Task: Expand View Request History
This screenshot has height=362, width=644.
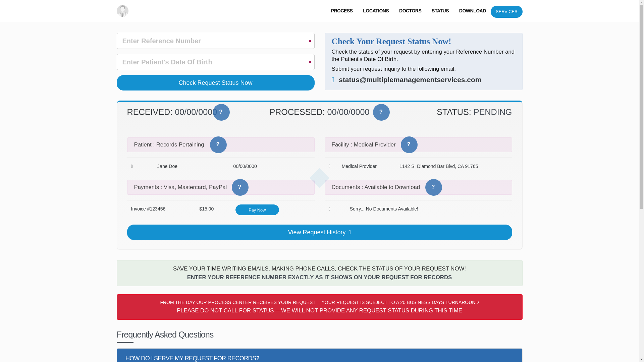Action: tap(320, 232)
